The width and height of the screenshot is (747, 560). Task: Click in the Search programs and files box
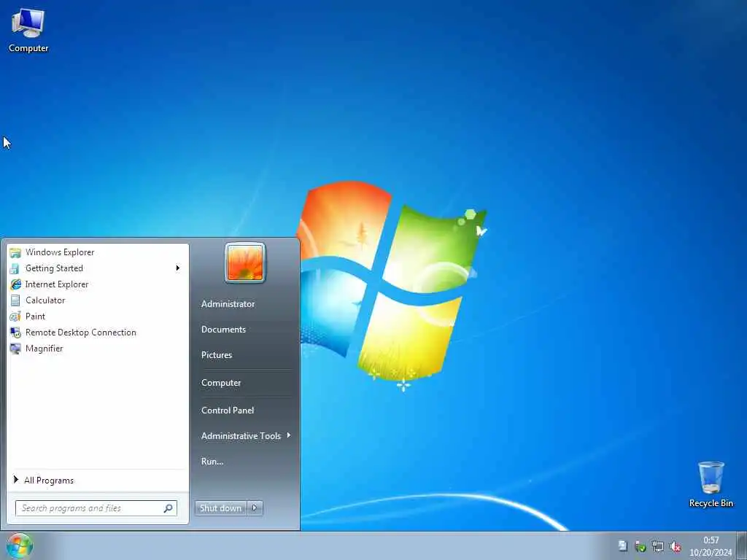coord(96,508)
